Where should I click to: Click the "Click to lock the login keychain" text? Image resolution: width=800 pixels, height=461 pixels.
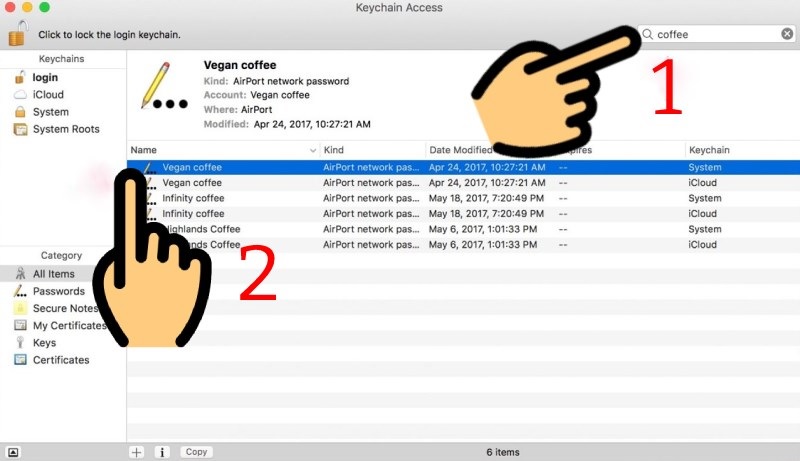click(x=109, y=35)
